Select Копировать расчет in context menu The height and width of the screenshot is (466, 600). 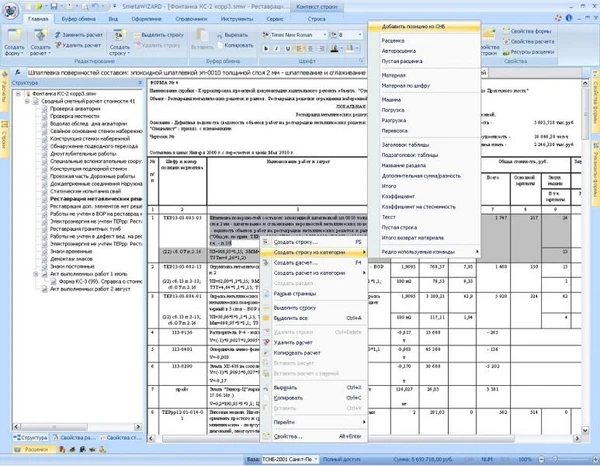click(x=314, y=353)
